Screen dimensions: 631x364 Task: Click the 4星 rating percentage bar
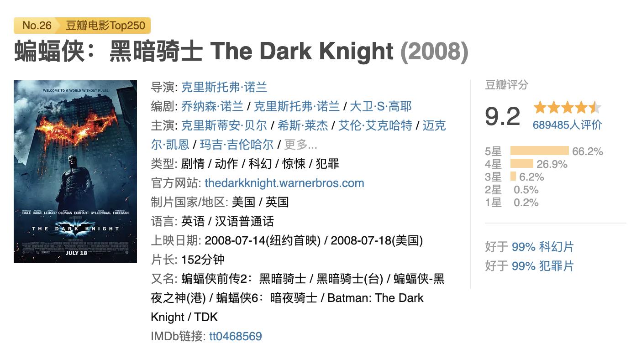click(521, 164)
